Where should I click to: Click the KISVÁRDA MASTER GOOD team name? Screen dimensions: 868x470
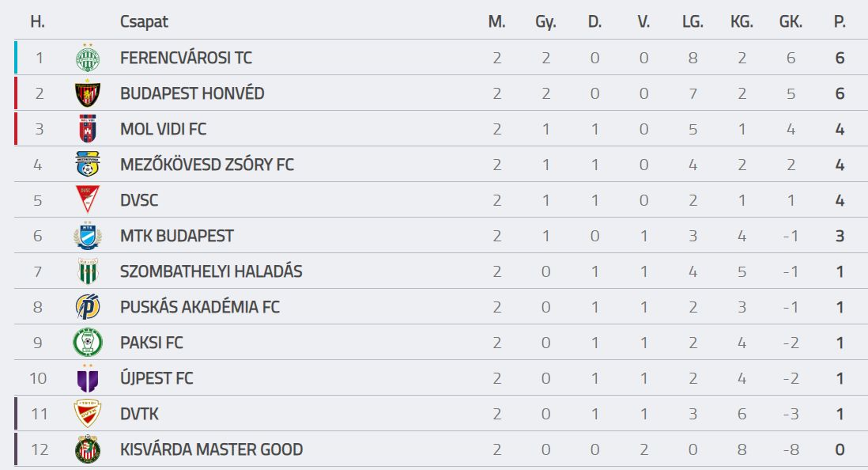coord(211,449)
